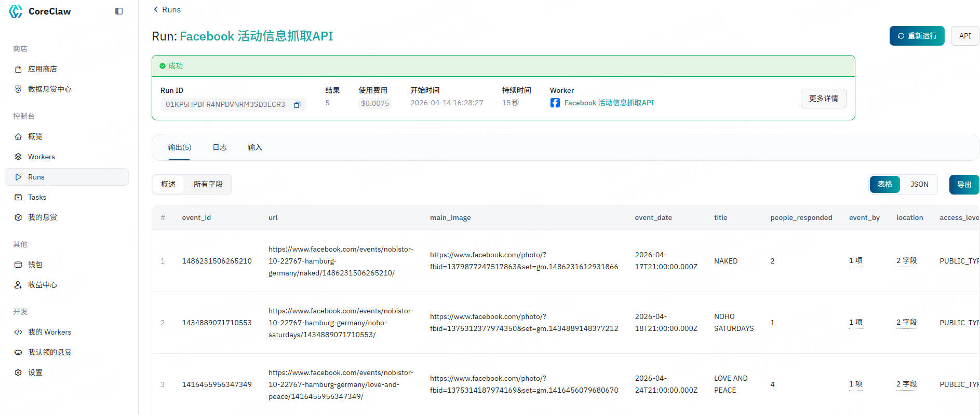Collapse the sidebar panel toggle icon
Viewport: 980px width, 415px height.
(119, 11)
